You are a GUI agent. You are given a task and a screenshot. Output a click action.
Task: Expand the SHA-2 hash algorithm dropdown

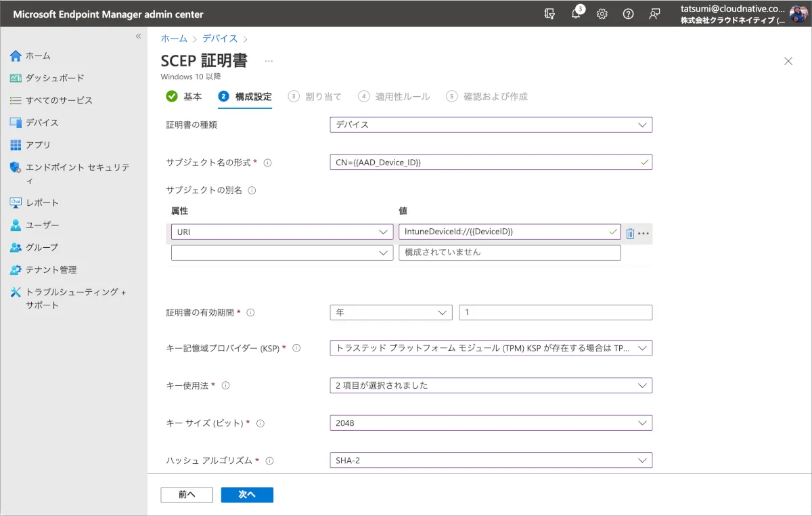491,460
